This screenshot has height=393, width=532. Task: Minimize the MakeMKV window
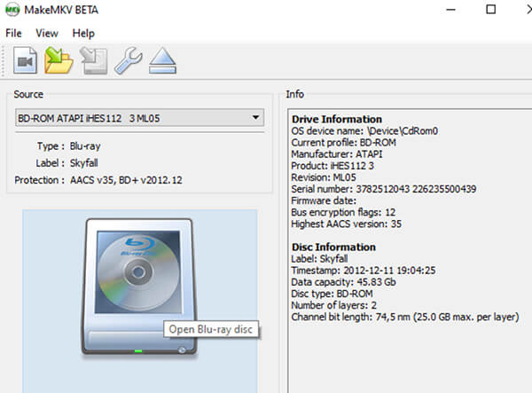point(450,10)
